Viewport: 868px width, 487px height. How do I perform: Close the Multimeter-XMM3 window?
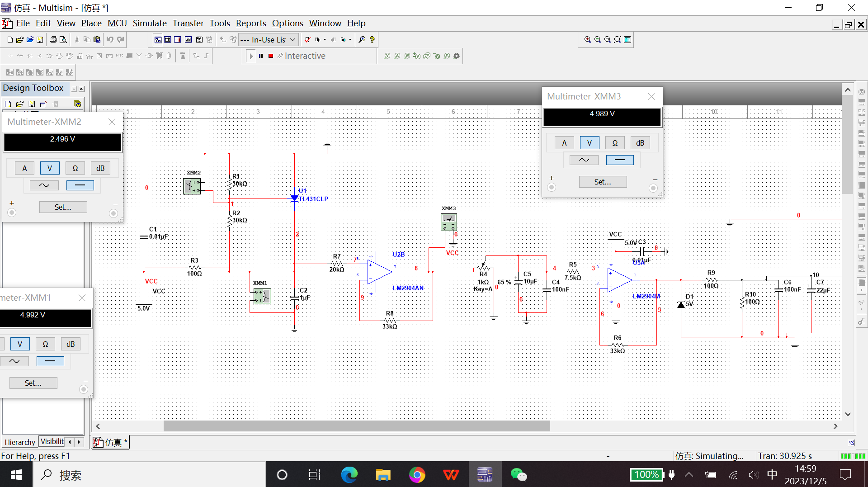tap(651, 96)
